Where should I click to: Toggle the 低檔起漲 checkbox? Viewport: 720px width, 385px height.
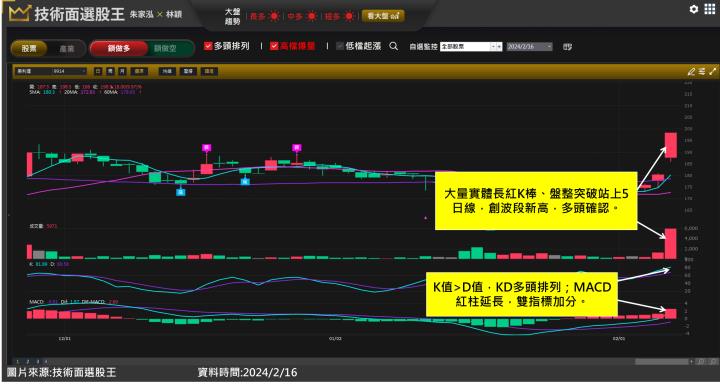340,46
